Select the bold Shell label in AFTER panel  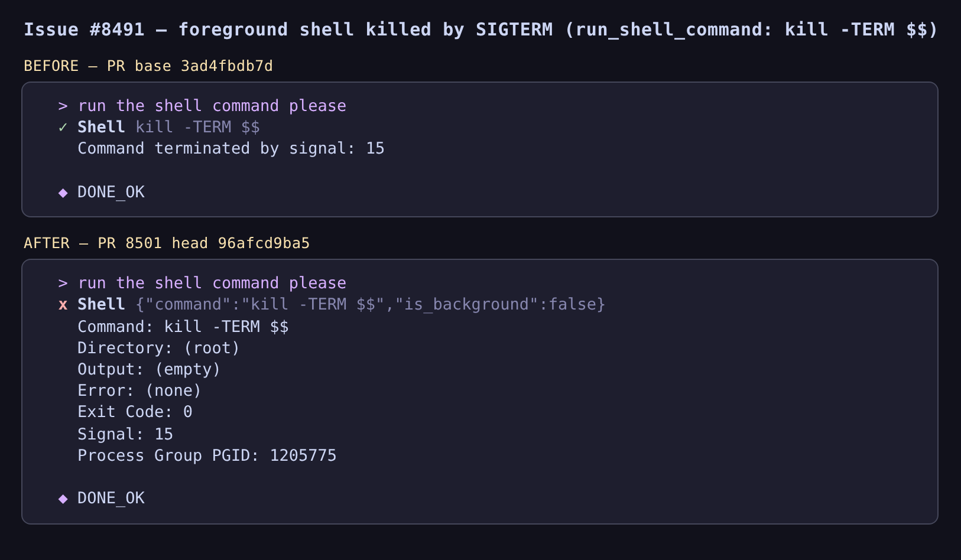[x=101, y=304]
